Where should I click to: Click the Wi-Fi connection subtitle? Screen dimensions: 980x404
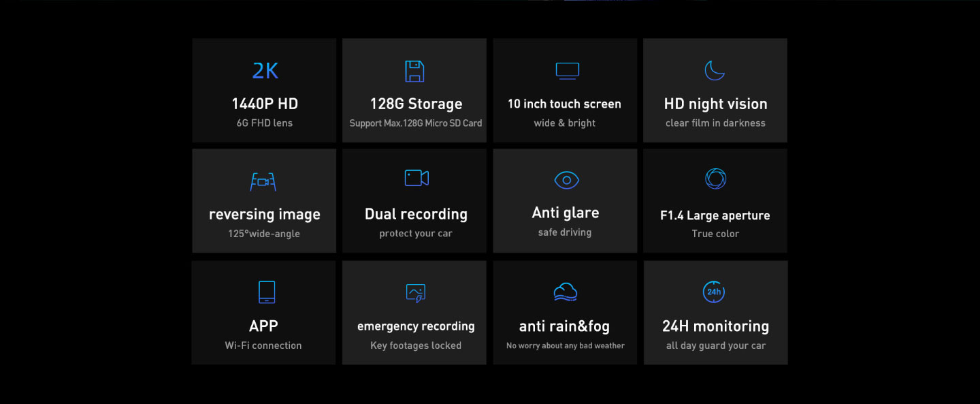coord(263,345)
